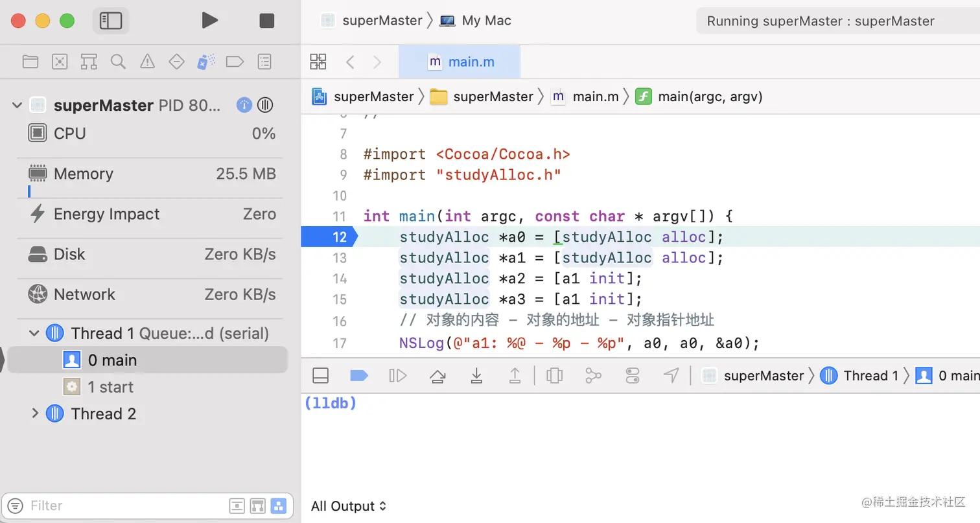Open the Energy Impact gauge
Screen dimensions: 980x523
point(152,214)
